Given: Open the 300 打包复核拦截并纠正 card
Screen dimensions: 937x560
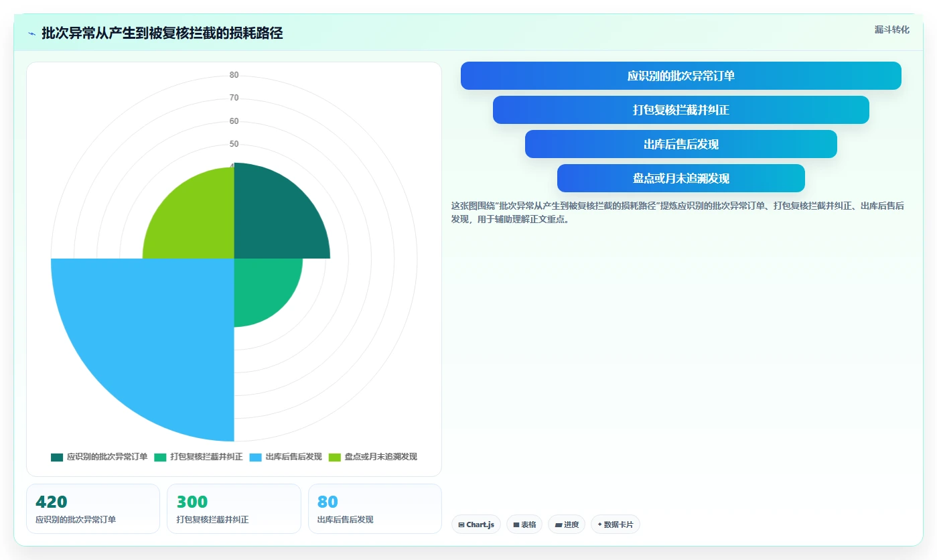Looking at the screenshot, I should pyautogui.click(x=234, y=508).
